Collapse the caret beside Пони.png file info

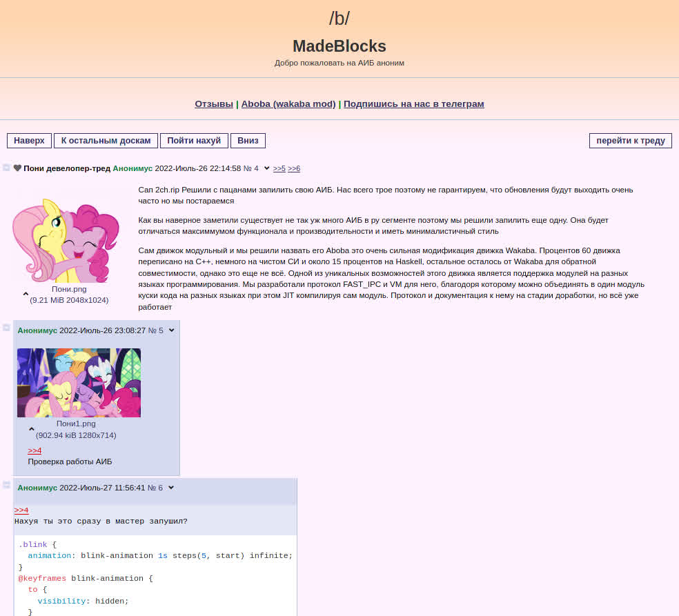tap(26, 295)
